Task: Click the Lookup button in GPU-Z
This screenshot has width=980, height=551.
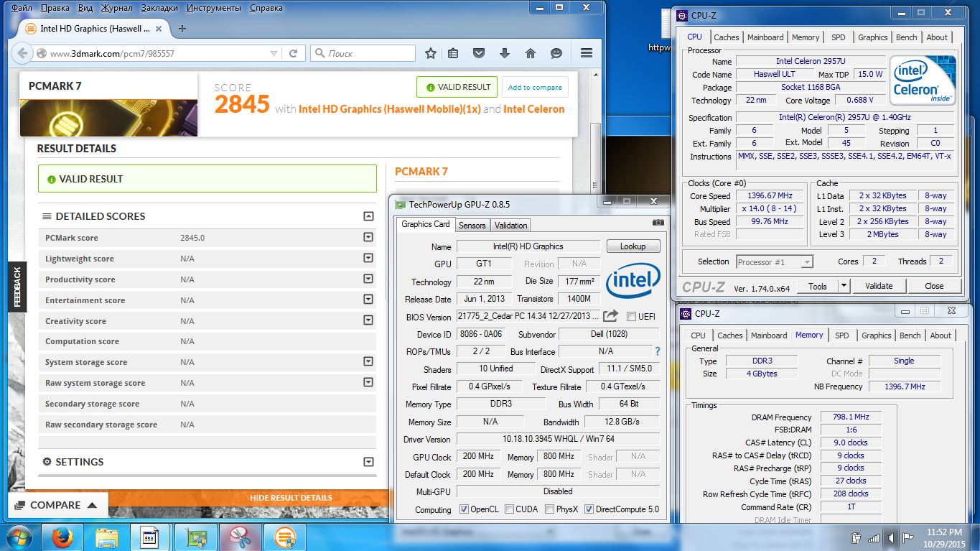Action: (633, 246)
